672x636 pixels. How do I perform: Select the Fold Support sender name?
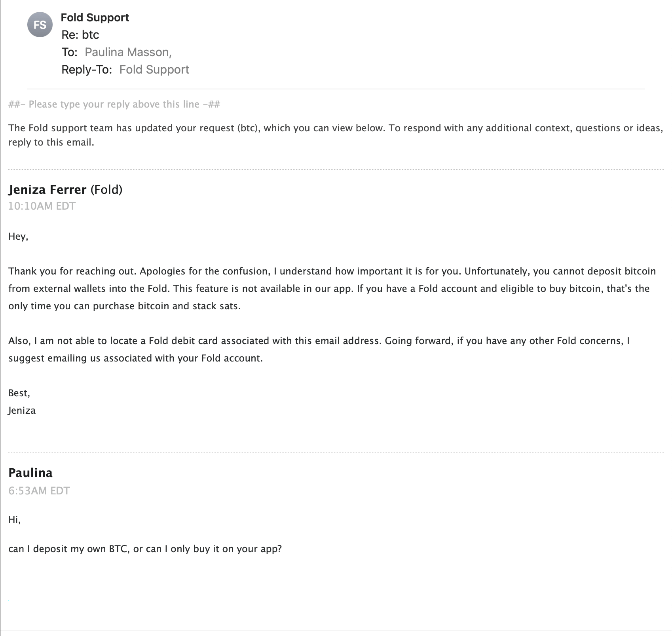click(x=95, y=17)
